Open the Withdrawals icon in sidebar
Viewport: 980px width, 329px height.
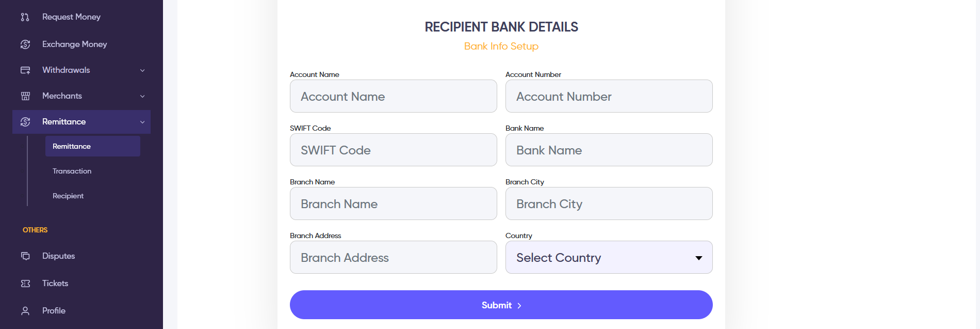point(25,70)
